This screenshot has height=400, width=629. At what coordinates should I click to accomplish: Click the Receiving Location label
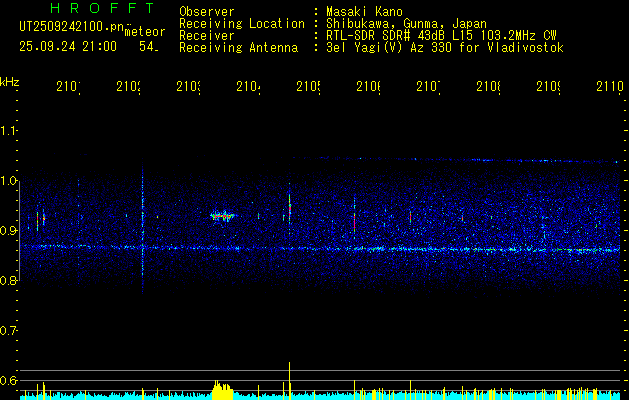click(242, 24)
